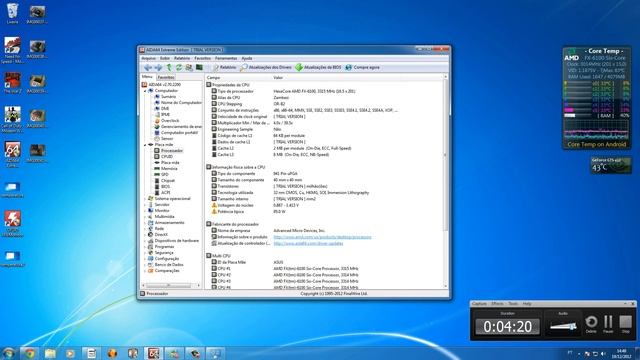Open the Relatório menu
Screen dimensions: 640x360
tap(182, 58)
